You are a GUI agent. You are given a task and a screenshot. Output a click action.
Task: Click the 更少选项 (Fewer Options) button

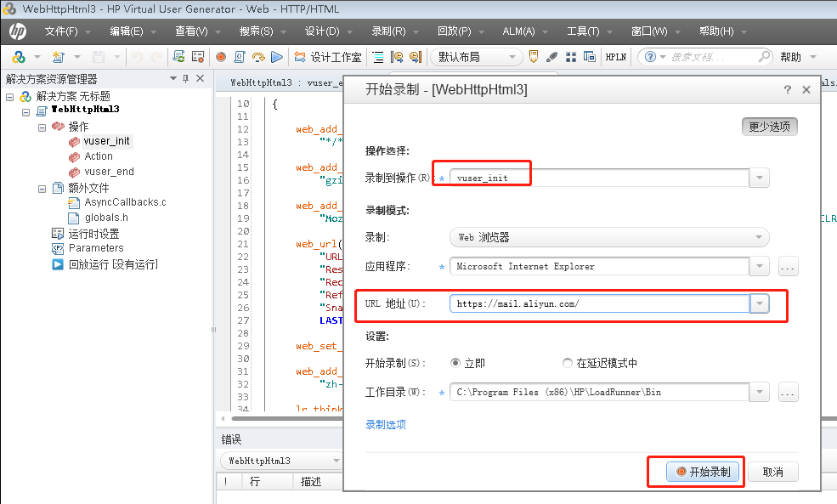click(x=769, y=127)
